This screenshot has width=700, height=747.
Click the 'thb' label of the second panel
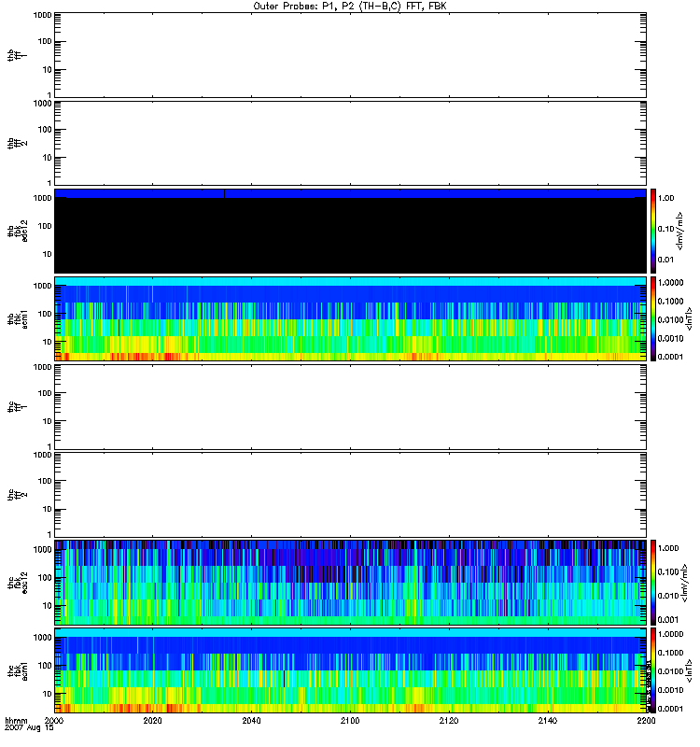coord(10,143)
